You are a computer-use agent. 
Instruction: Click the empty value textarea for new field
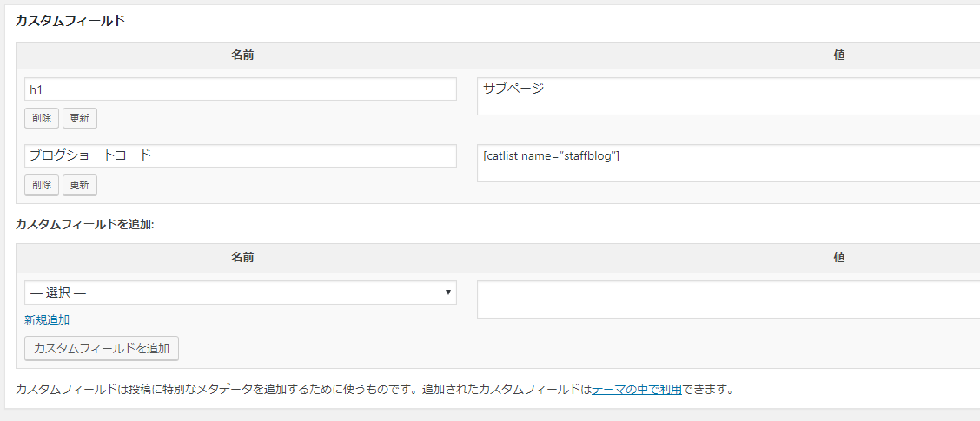[x=728, y=299]
